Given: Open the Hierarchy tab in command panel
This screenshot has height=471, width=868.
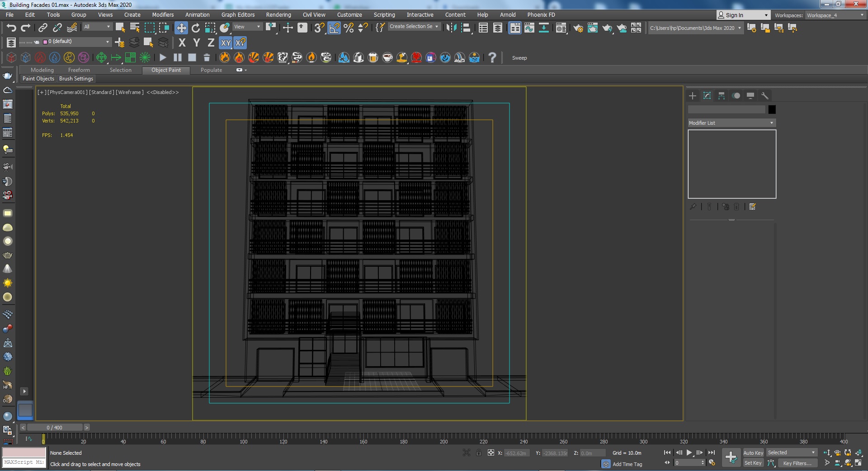Looking at the screenshot, I should 722,96.
